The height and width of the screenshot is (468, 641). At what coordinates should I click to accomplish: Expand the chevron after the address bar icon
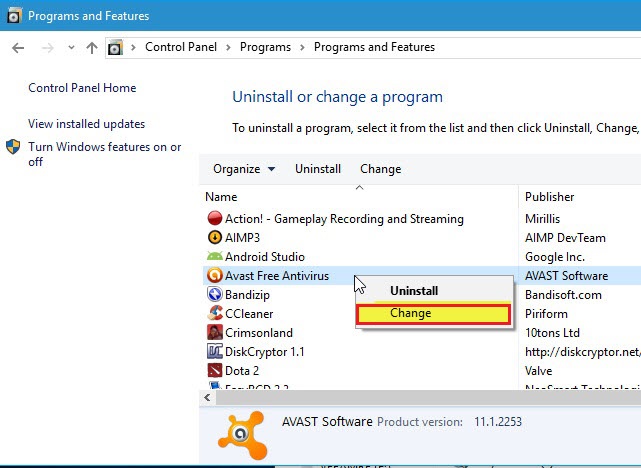[133, 47]
